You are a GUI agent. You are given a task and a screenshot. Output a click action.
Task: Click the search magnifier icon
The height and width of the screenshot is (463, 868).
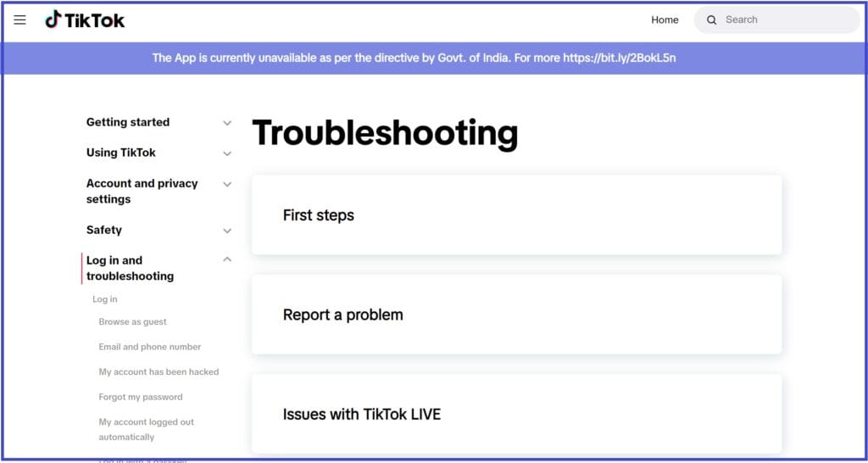712,20
